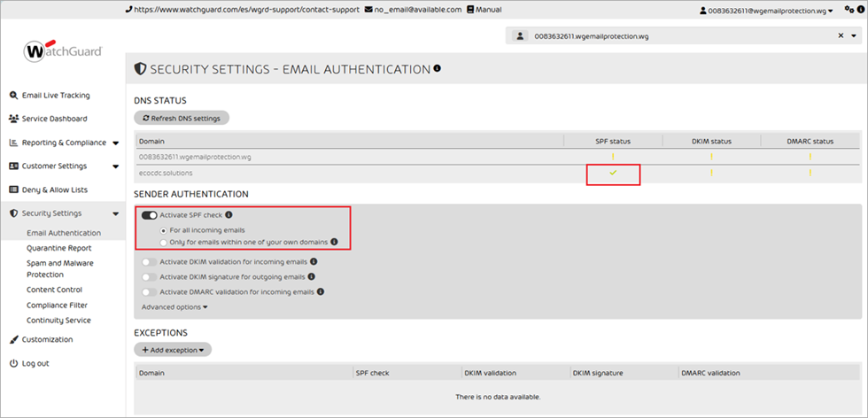Click DKIM warning icon for 0083632611.wgemailprotection.wg
Image resolution: width=868 pixels, height=418 pixels.
pos(711,157)
